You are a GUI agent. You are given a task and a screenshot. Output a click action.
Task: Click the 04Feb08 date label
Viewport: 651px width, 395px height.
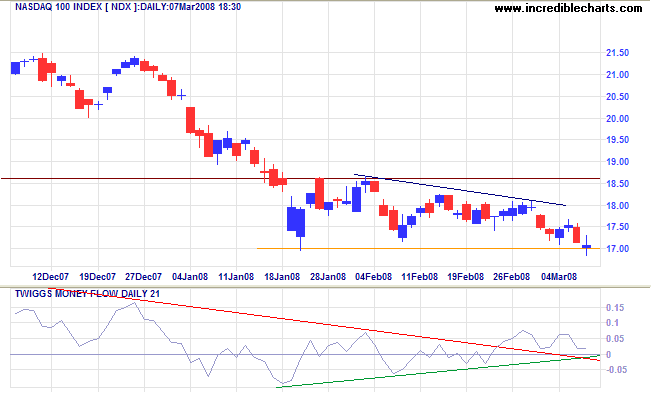[373, 277]
